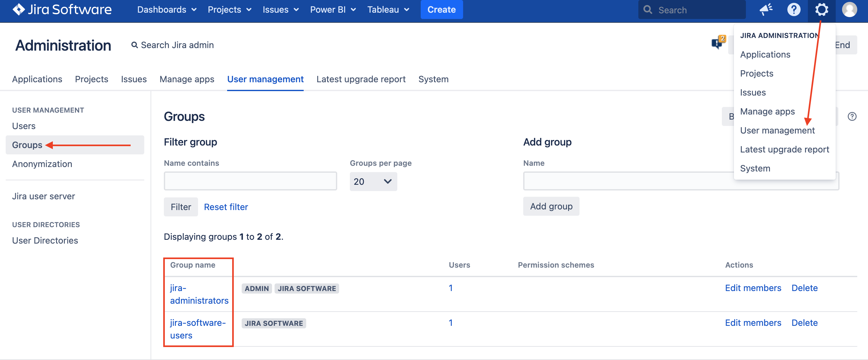868x360 pixels.
Task: Edit members of jira-administrators group
Action: [753, 288]
